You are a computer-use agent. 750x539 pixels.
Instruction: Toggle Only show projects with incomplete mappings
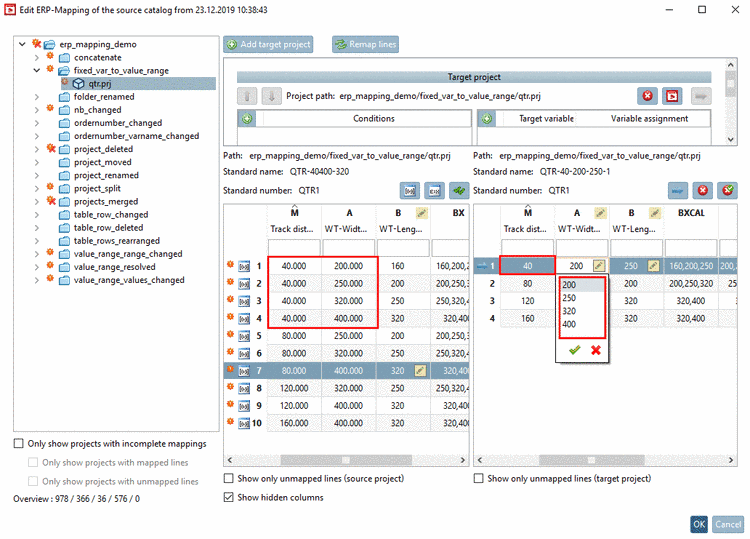coord(18,443)
